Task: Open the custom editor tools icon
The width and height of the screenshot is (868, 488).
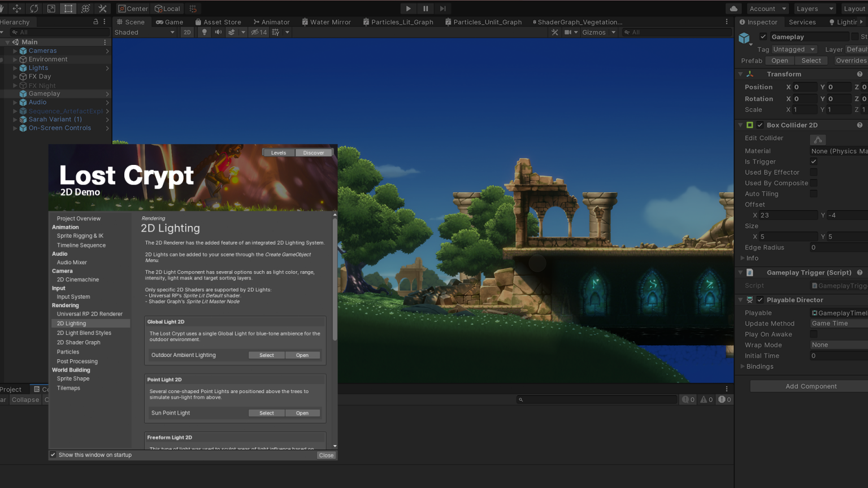Action: pyautogui.click(x=102, y=8)
